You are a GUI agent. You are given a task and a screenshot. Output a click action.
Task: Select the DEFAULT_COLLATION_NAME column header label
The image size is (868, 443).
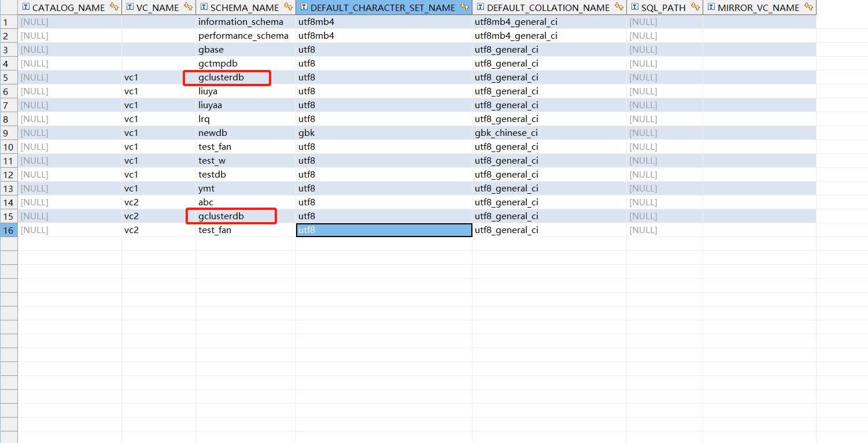(548, 8)
